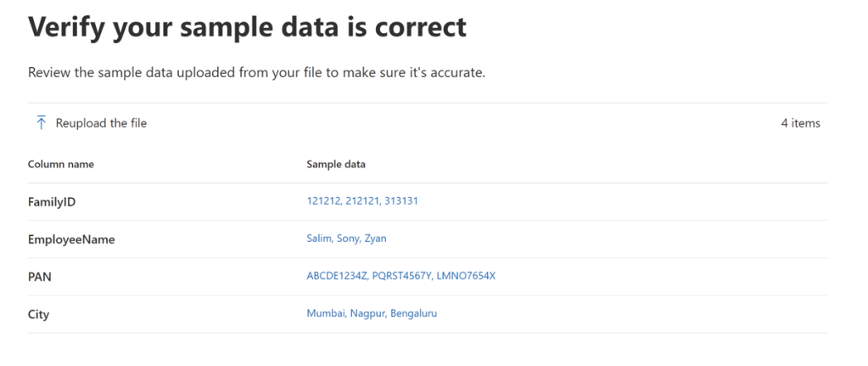Click the 4 items count label
Screen dimensions: 868x366
800,123
